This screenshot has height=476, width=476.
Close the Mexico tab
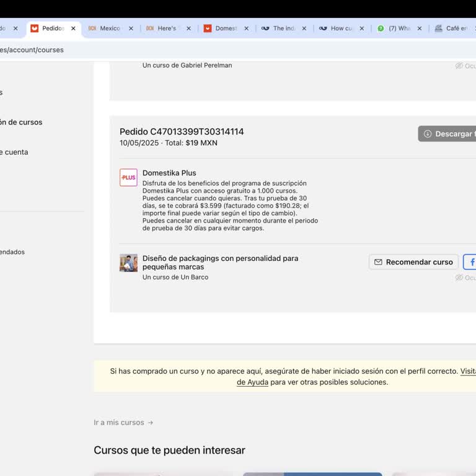[131, 29]
